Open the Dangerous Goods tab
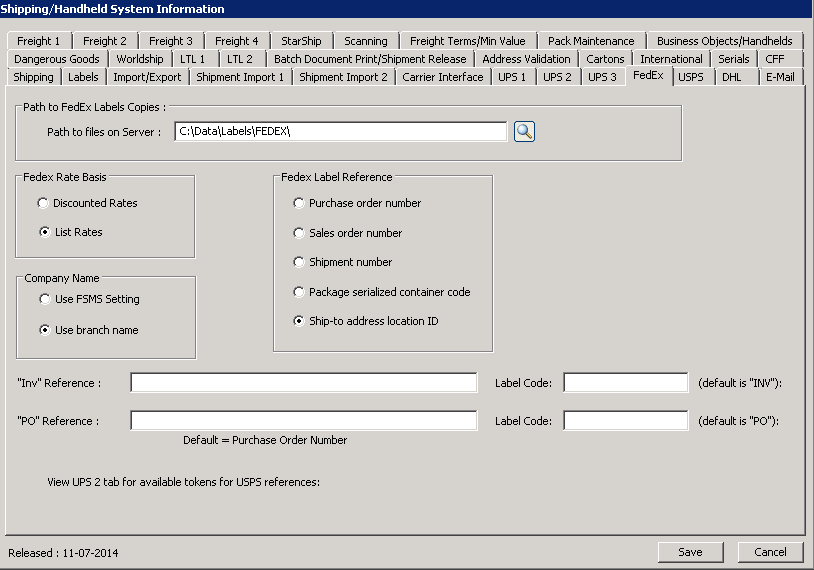814x570 pixels. 57,59
